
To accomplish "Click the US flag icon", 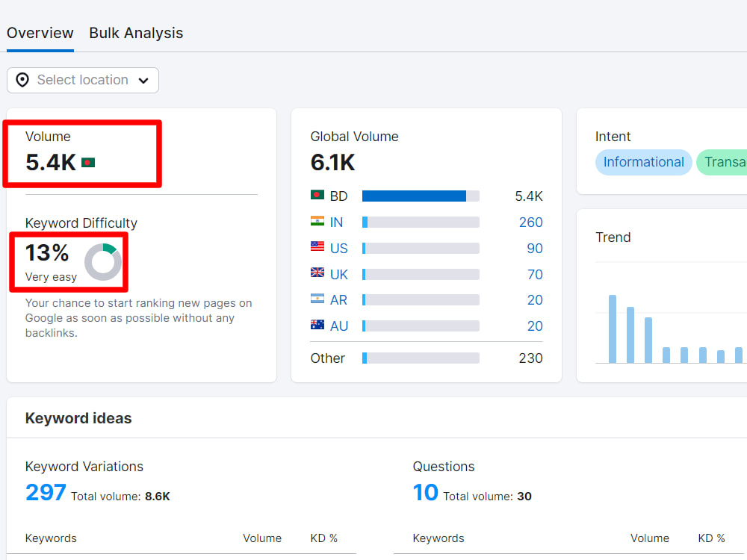I will pos(317,246).
